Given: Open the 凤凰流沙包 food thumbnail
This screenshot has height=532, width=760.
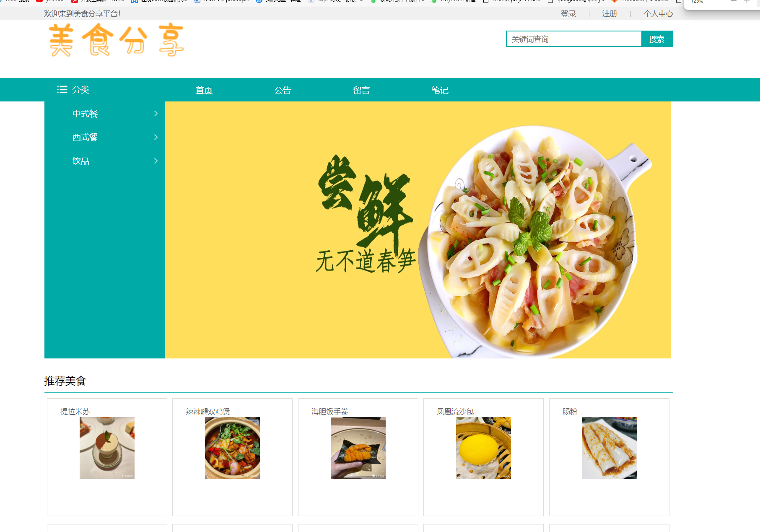Looking at the screenshot, I should (x=483, y=448).
